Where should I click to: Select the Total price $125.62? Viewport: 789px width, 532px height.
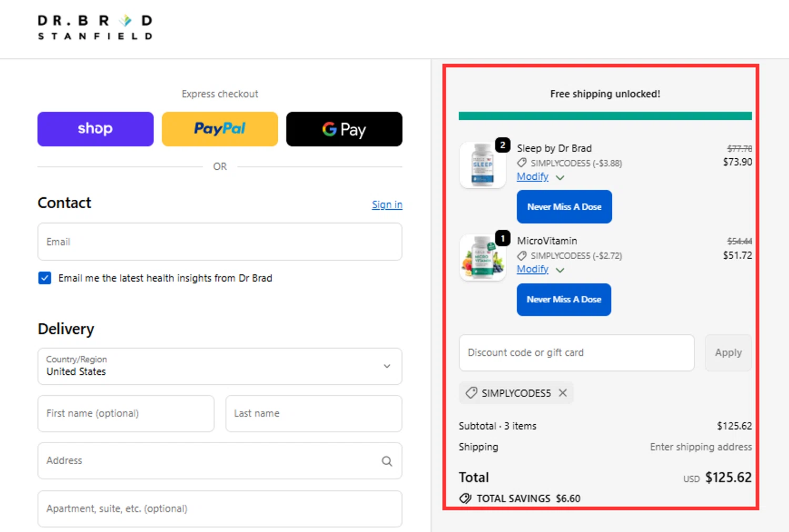tap(729, 477)
